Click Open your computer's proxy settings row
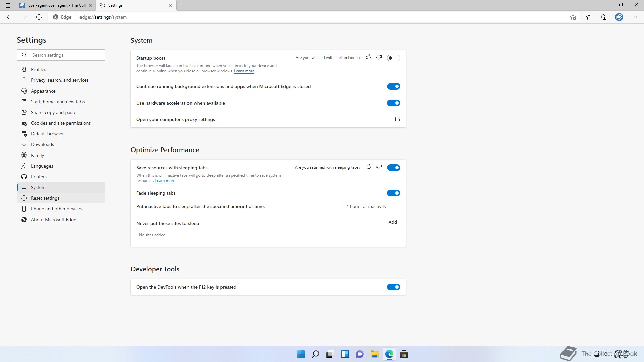This screenshot has width=644, height=362. [x=268, y=119]
